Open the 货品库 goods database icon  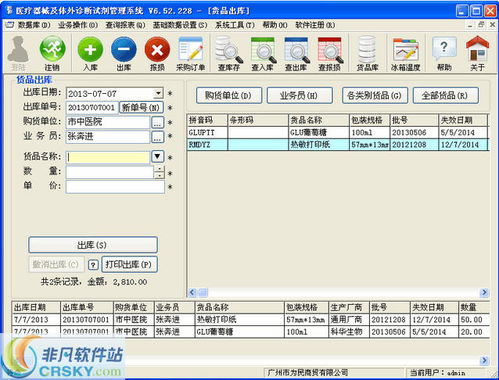pyautogui.click(x=367, y=53)
